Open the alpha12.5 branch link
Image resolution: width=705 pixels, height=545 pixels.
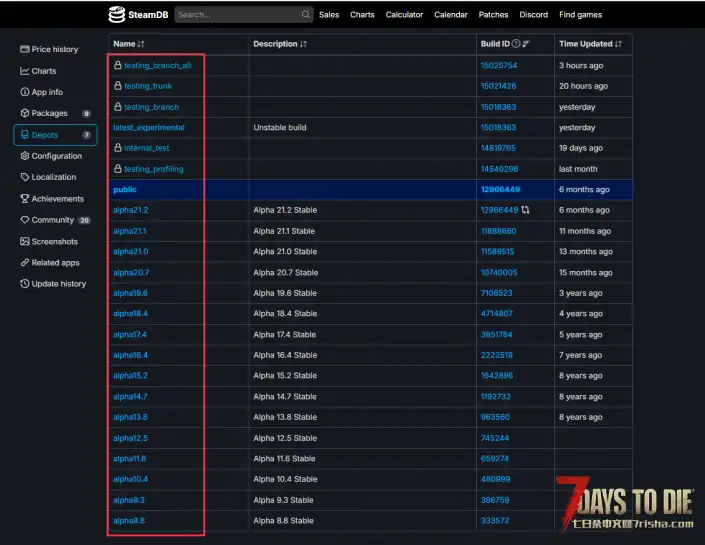[x=130, y=438]
